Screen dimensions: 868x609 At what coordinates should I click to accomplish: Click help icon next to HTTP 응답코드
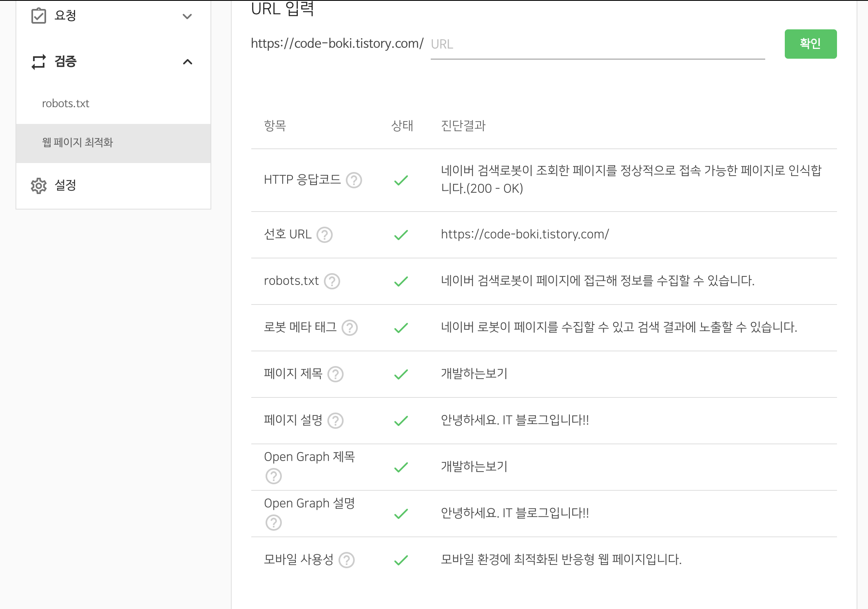354,180
